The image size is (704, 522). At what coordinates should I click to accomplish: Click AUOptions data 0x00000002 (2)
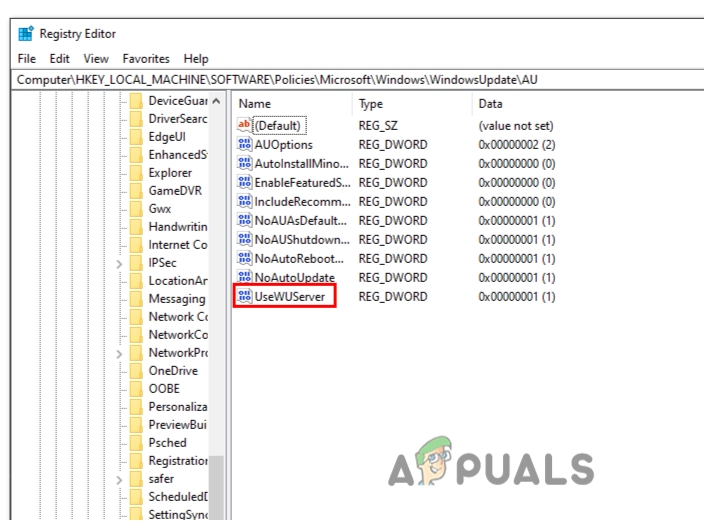click(517, 145)
